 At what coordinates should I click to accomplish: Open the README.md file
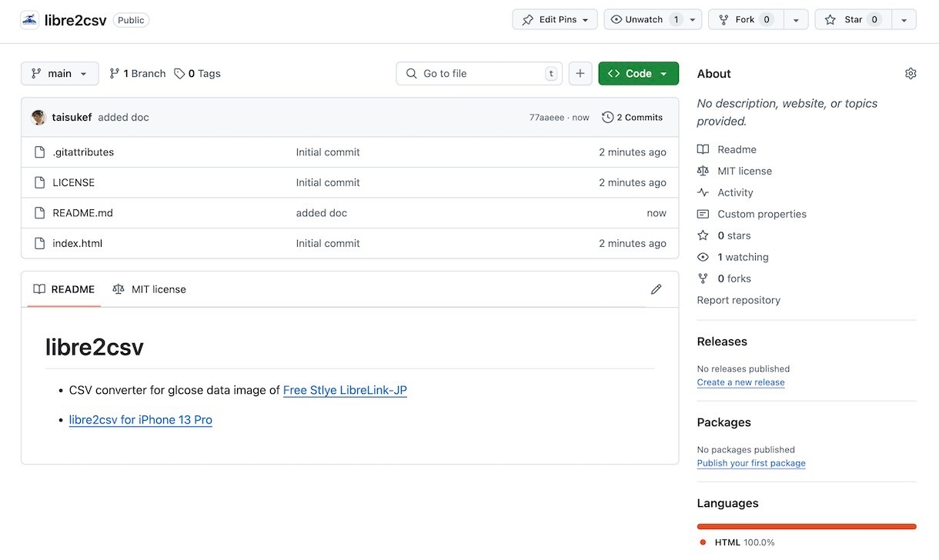(82, 213)
